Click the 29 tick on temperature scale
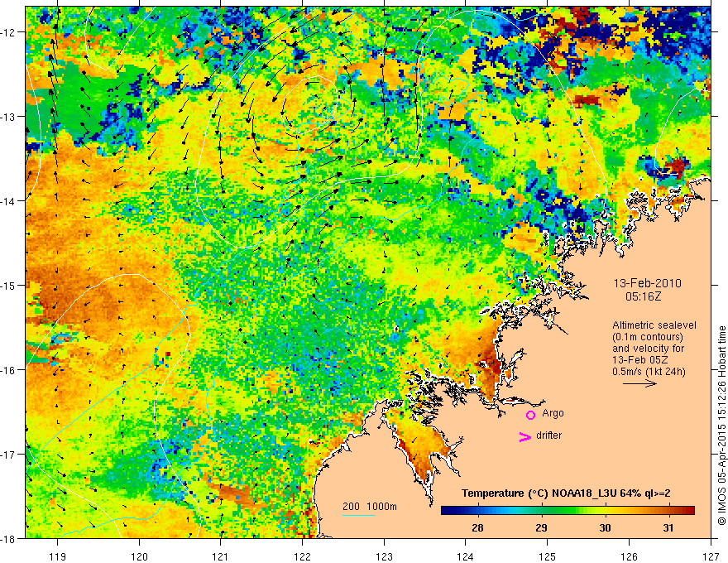 point(541,528)
